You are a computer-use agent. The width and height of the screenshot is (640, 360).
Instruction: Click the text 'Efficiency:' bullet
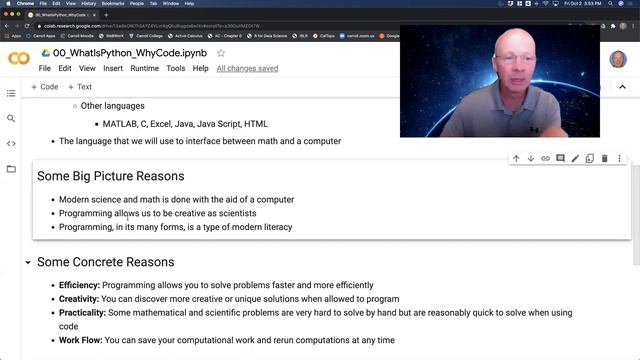(x=79, y=285)
